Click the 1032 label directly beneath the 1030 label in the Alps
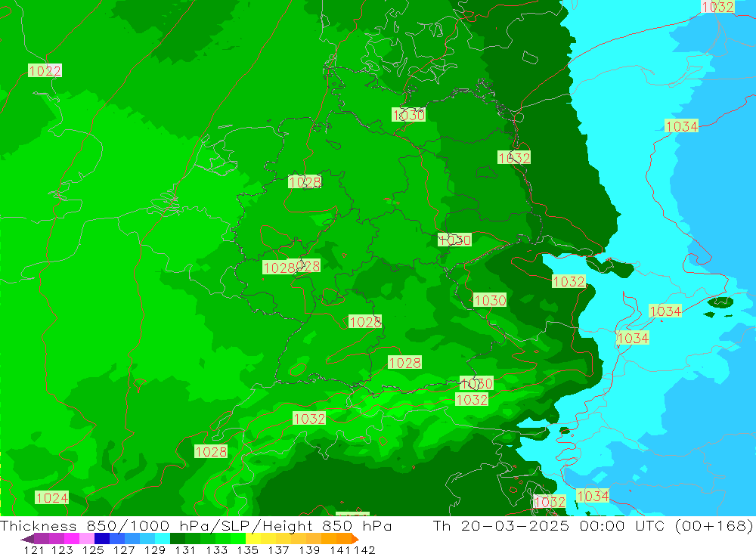Image resolution: width=756 pixels, height=554 pixels. coord(472,400)
